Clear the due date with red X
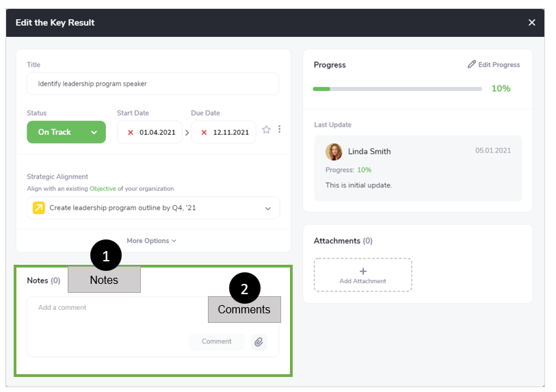This screenshot has width=556, height=392. tap(204, 133)
